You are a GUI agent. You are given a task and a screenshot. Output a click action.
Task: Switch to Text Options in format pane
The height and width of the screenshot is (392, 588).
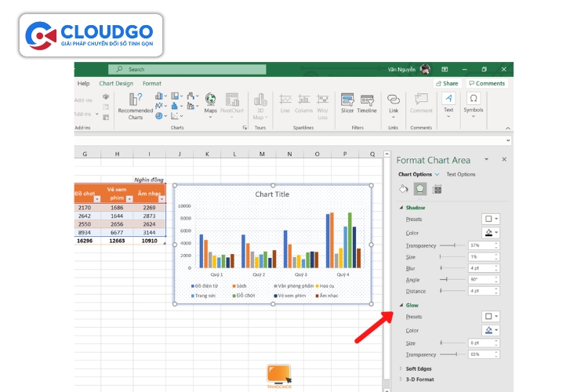[x=461, y=174]
